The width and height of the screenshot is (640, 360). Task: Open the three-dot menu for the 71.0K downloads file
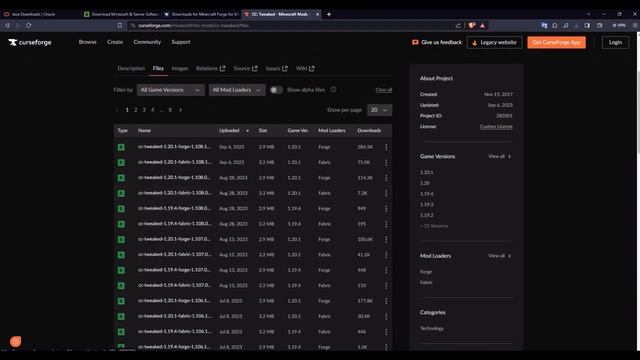(x=386, y=162)
